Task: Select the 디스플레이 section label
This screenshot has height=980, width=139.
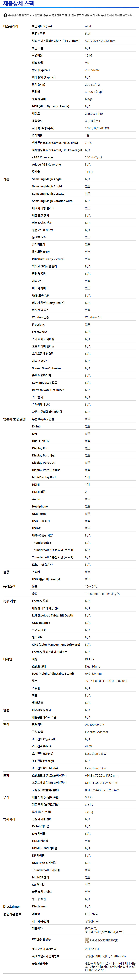Action: tap(11, 27)
